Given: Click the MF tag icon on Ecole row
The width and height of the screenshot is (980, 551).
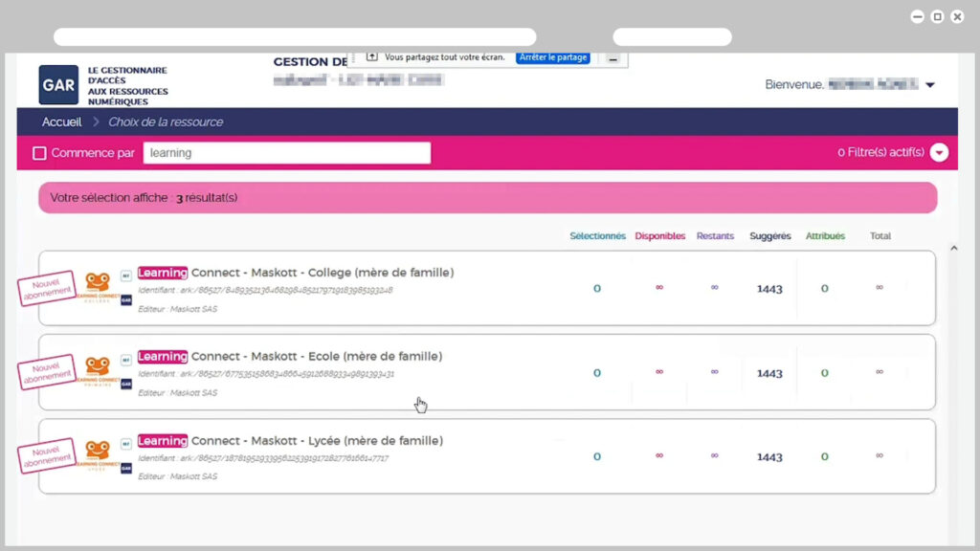Looking at the screenshot, I should click(x=126, y=360).
